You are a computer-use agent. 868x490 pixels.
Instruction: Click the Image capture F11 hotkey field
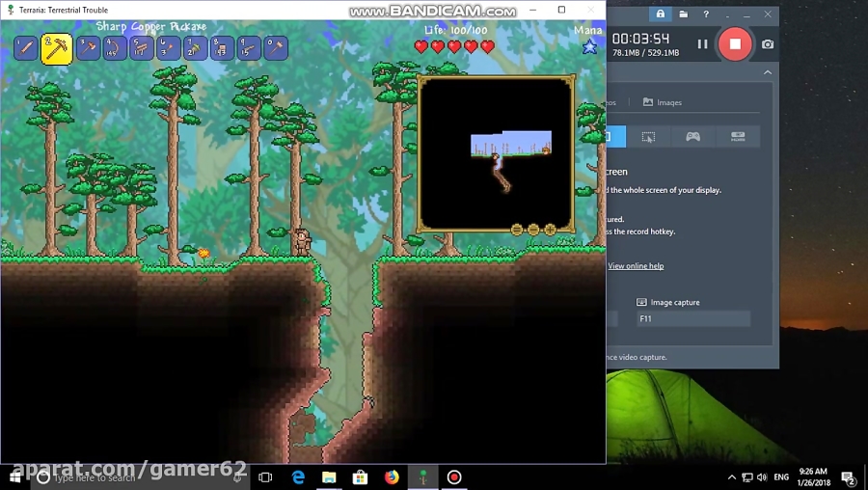pyautogui.click(x=693, y=318)
